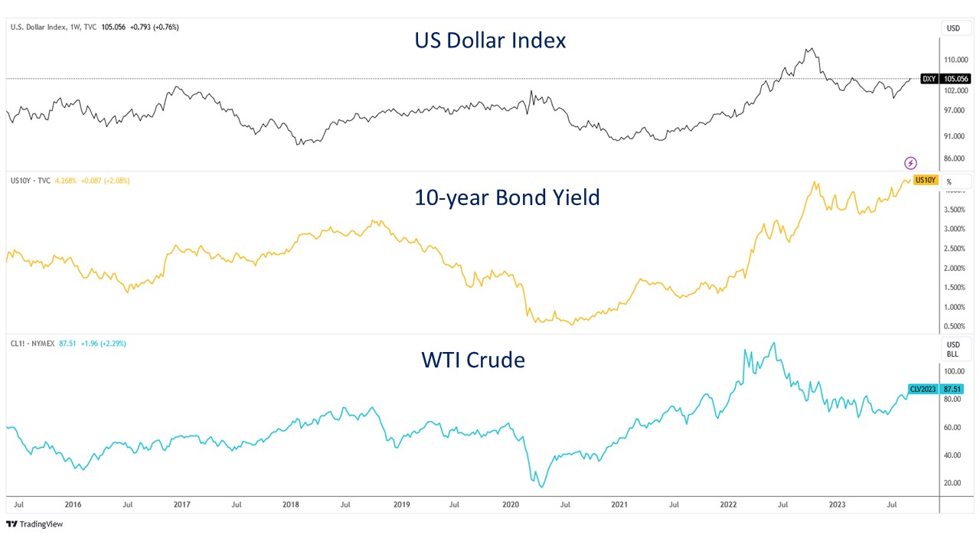Select the US10Y TVC legend title
This screenshot has width=980, height=551.
tap(31, 181)
